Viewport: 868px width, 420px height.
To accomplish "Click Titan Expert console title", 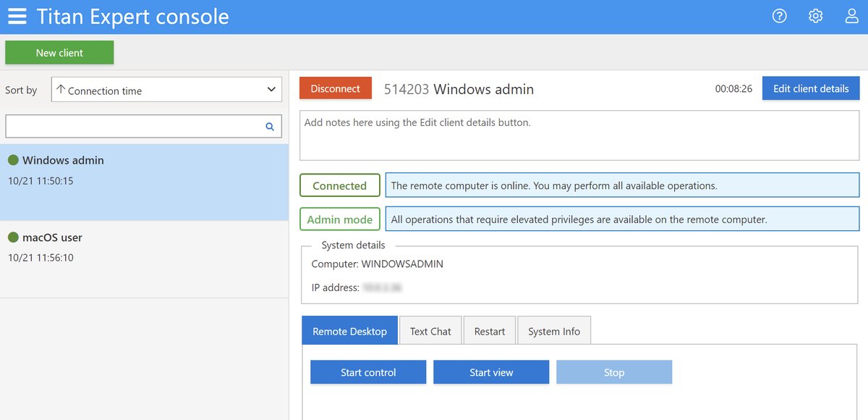I will (x=133, y=16).
